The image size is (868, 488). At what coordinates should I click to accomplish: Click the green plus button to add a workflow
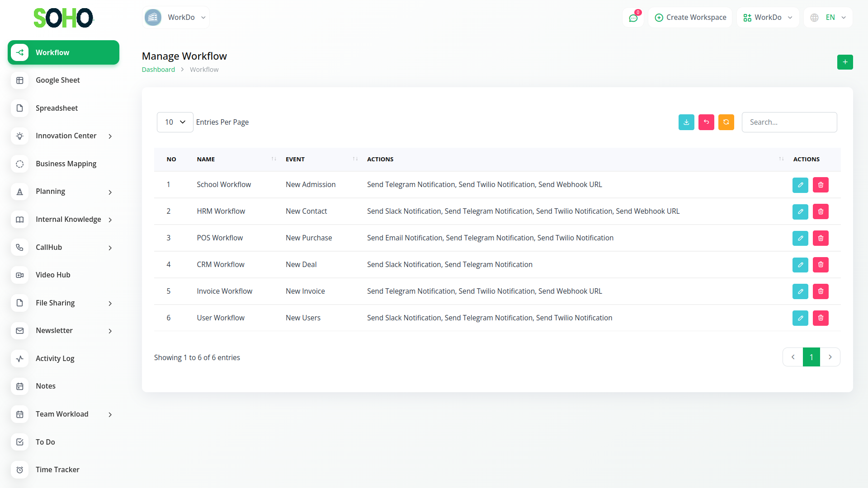844,62
